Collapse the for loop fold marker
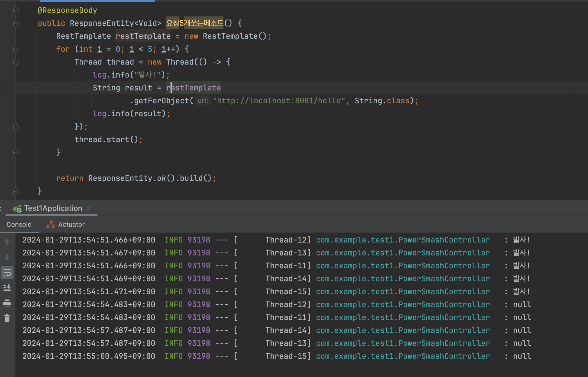The image size is (588, 377). [16, 49]
